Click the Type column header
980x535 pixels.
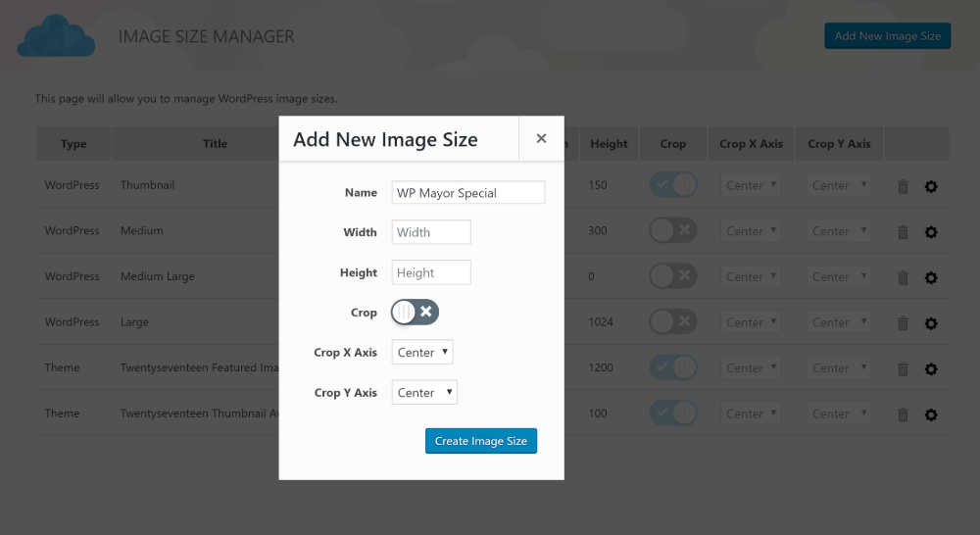[x=73, y=144]
